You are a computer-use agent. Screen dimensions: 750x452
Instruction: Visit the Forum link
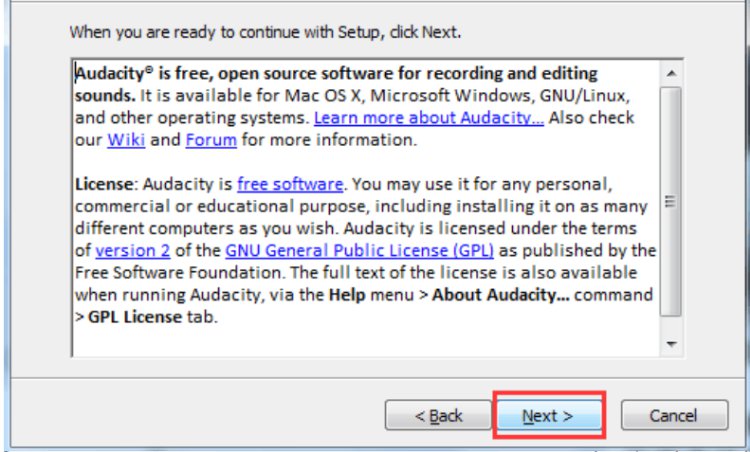(211, 140)
